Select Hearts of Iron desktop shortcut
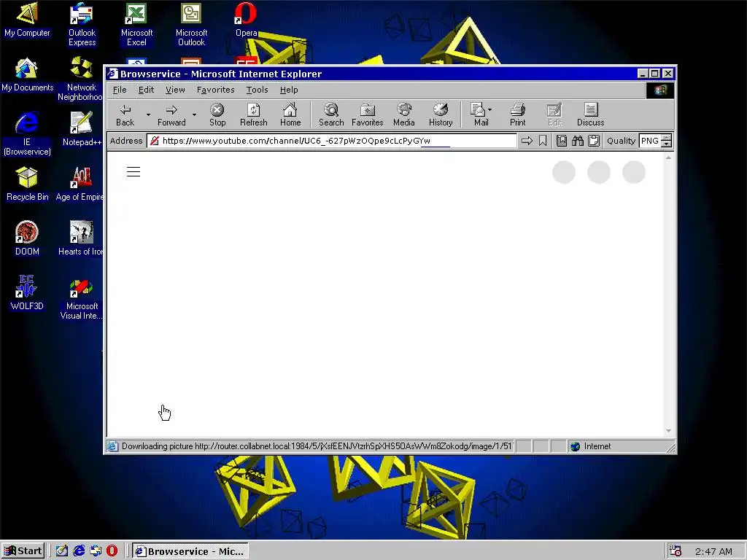747x560 pixels. 81,238
